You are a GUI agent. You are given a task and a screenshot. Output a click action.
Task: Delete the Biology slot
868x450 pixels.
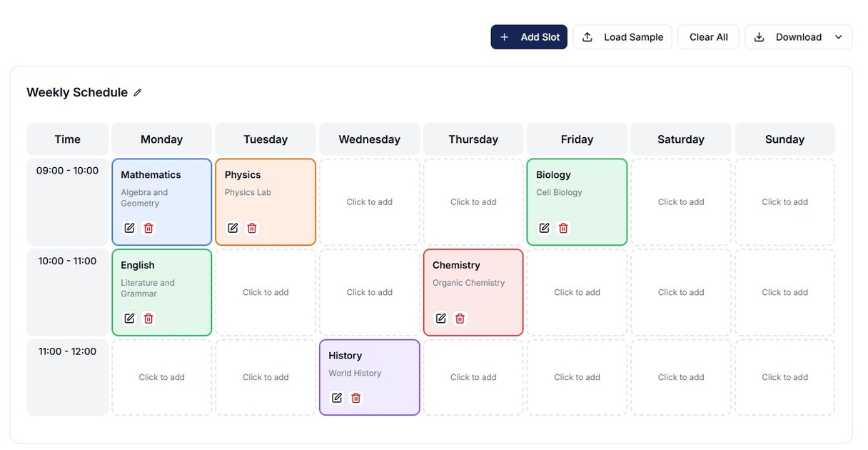pyautogui.click(x=563, y=228)
